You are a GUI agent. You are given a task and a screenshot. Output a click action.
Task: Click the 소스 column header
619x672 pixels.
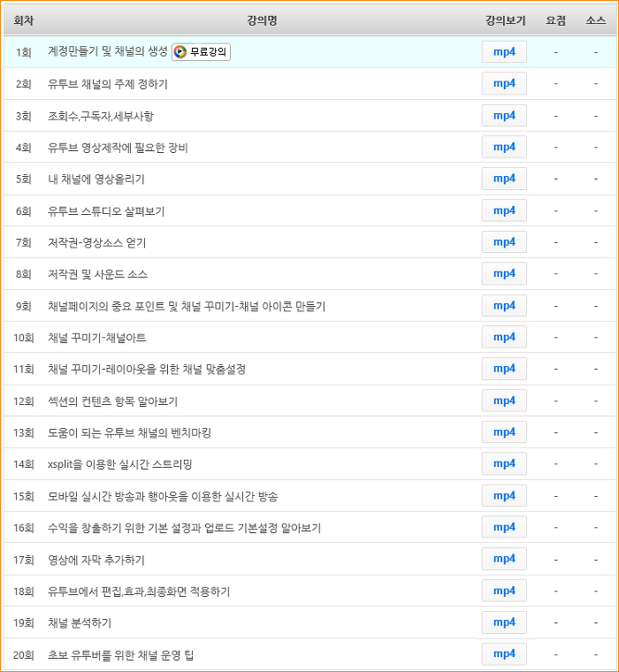click(596, 20)
